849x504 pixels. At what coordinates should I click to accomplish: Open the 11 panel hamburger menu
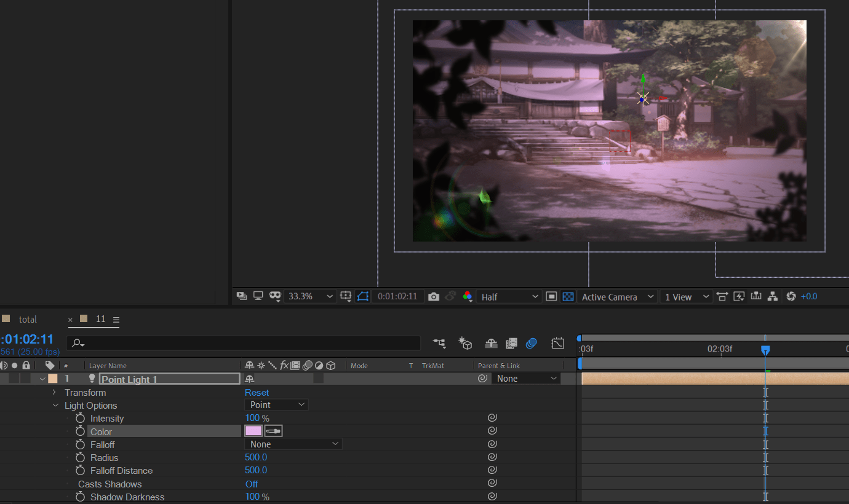[116, 320]
